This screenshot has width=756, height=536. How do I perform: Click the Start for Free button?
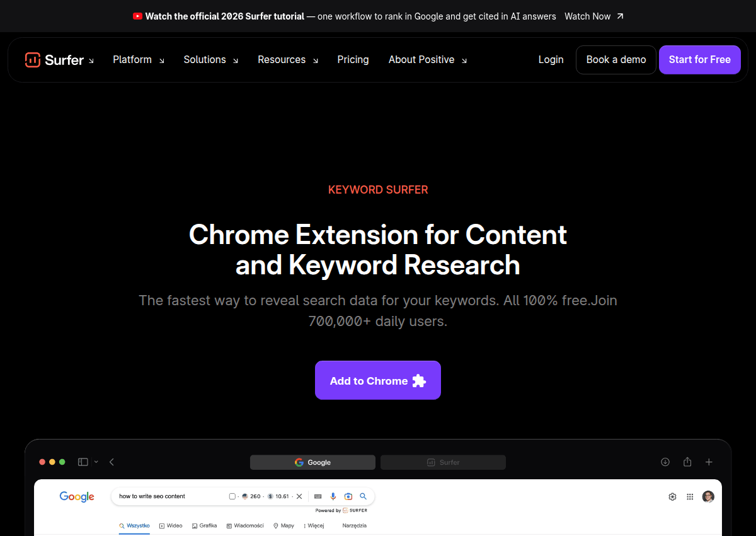(x=700, y=60)
